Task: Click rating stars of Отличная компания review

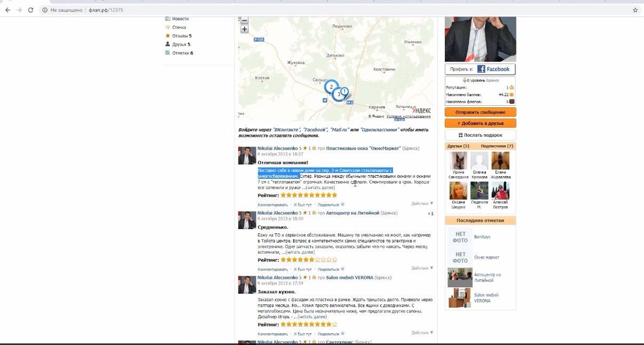Action: (x=309, y=195)
